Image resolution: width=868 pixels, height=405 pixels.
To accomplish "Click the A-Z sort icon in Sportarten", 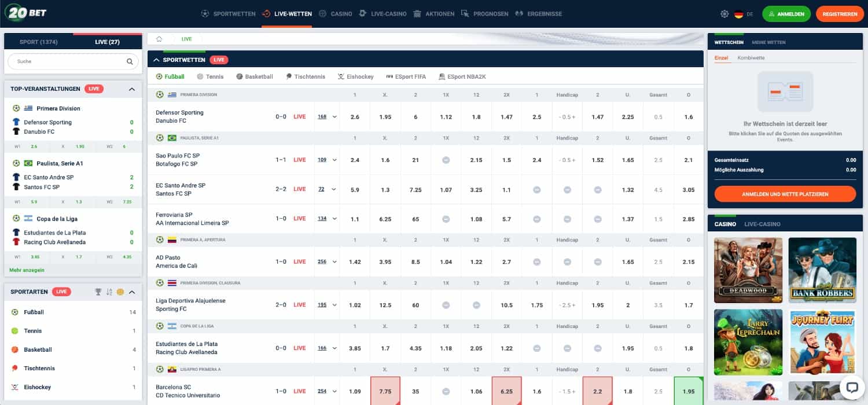I will click(109, 292).
